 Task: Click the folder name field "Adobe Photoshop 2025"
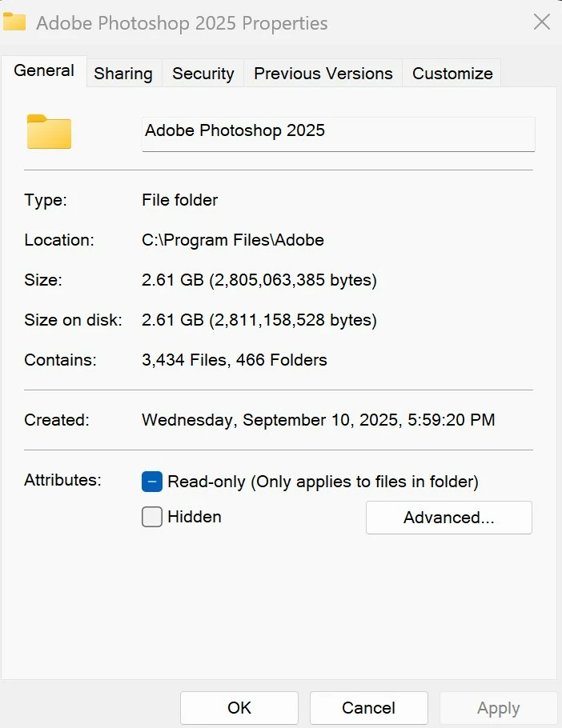[338, 134]
